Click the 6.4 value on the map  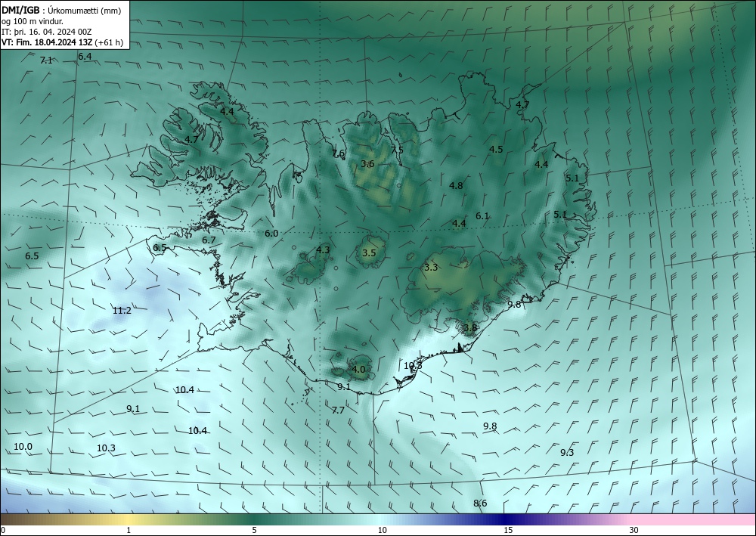[x=85, y=57]
